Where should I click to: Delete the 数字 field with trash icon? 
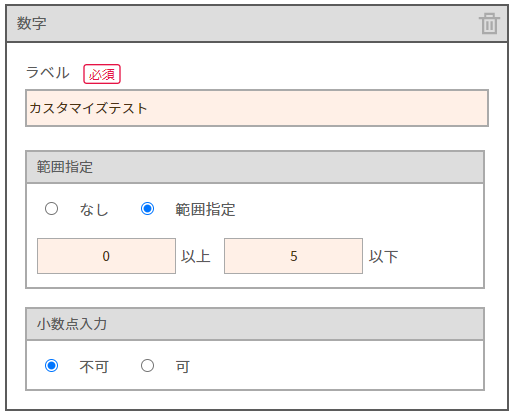click(x=489, y=23)
